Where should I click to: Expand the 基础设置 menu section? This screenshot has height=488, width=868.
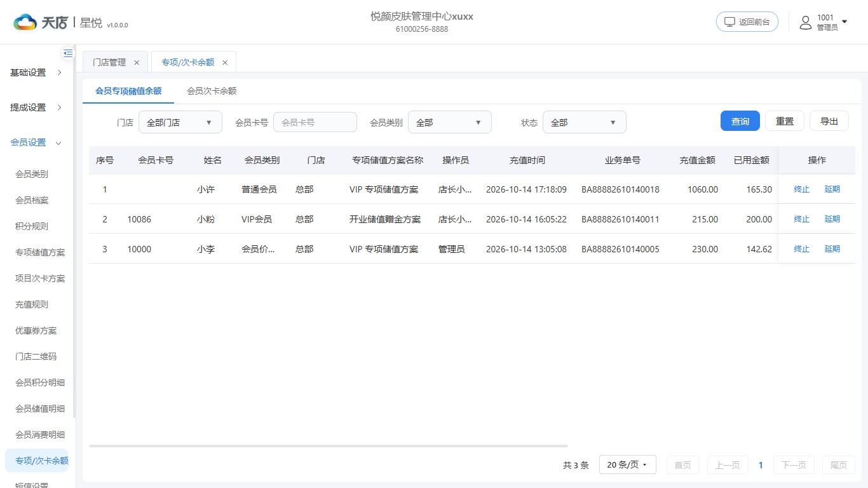click(x=37, y=72)
